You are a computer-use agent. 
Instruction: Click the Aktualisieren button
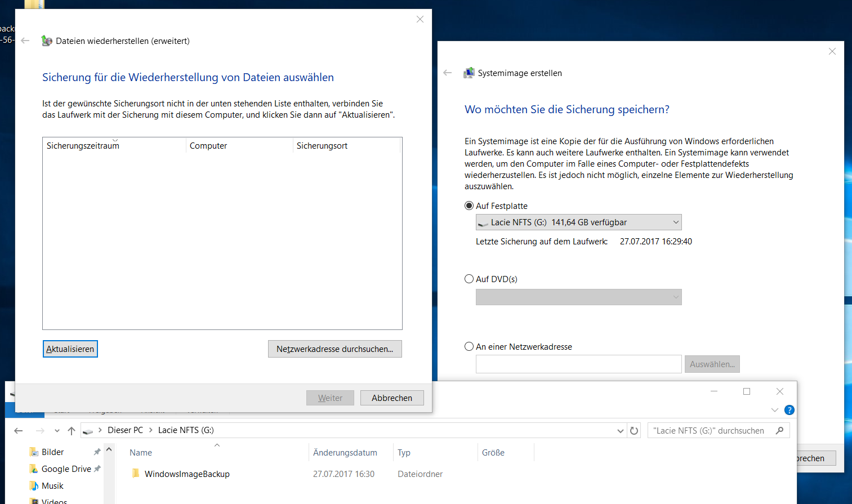pos(70,349)
